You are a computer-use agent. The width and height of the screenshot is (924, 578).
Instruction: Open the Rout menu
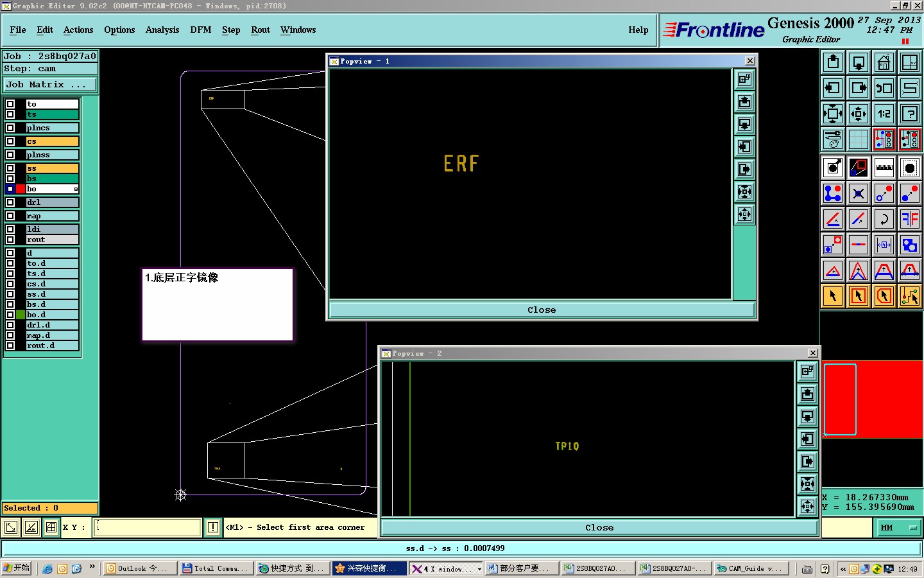pos(261,30)
